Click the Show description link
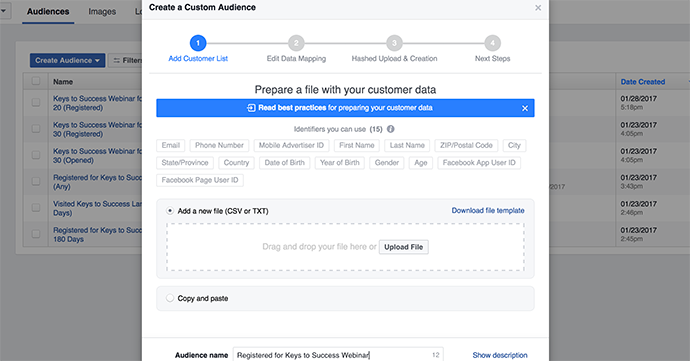 coord(500,355)
